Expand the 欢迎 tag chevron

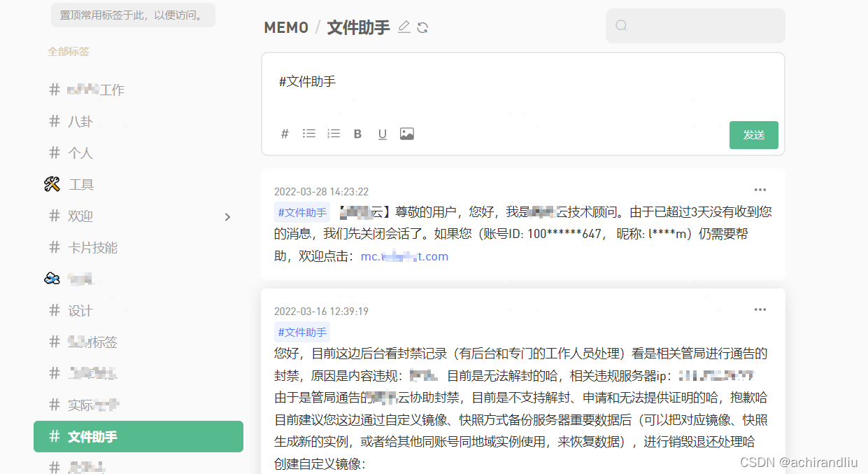tap(227, 217)
